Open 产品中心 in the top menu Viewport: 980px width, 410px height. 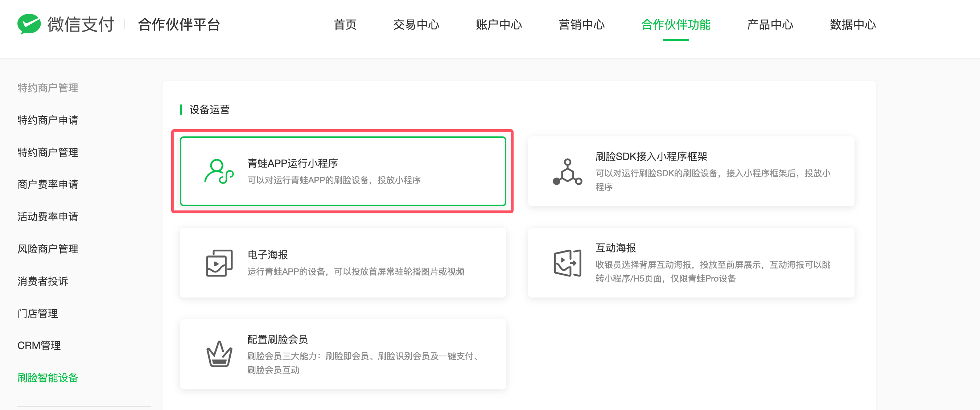(770, 25)
